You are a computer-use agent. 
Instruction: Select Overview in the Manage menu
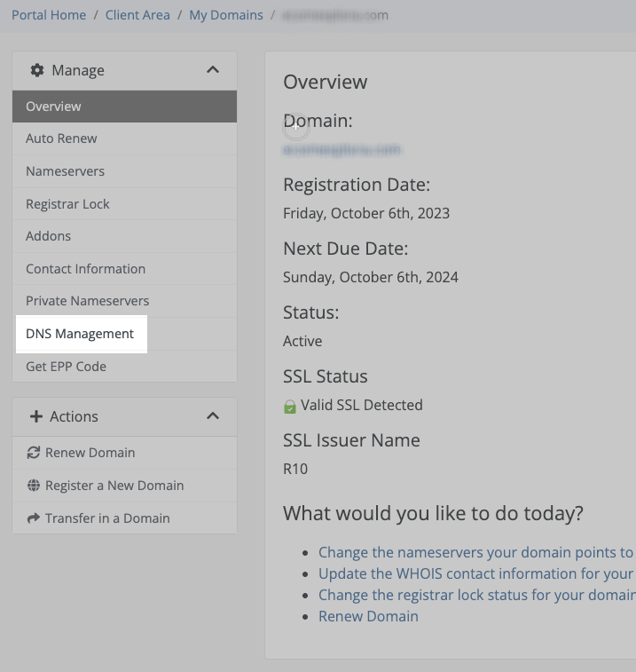click(x=125, y=107)
